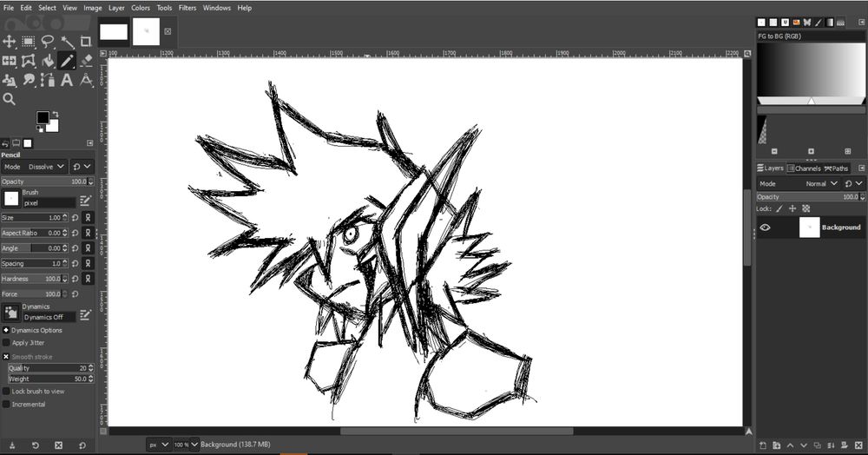Disable Smooth stroke checkbox
The width and height of the screenshot is (868, 455).
[x=6, y=357]
